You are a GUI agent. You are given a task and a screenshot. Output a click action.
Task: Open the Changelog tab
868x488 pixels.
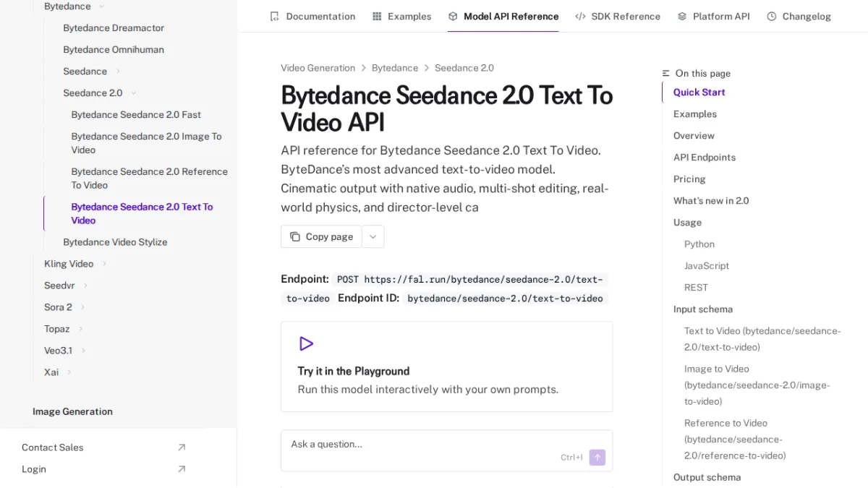799,16
